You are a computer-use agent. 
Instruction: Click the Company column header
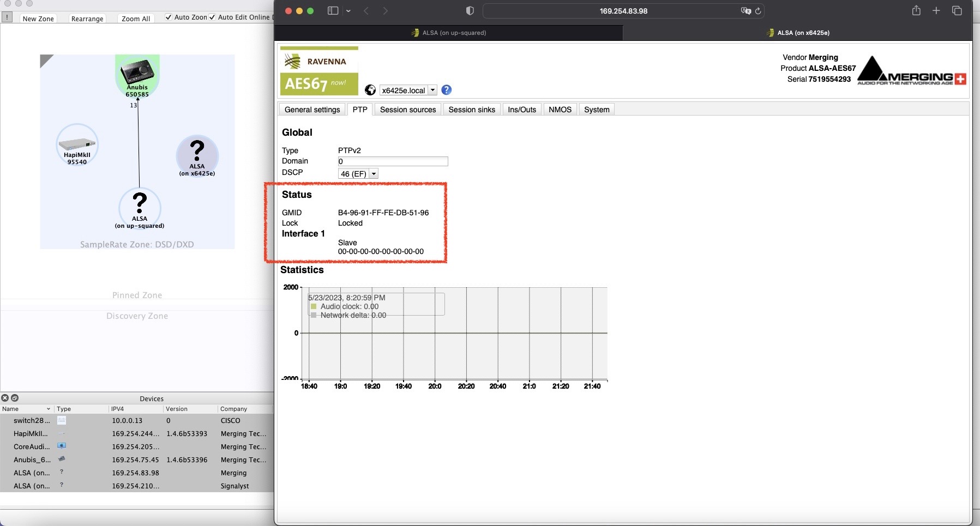[x=245, y=409]
